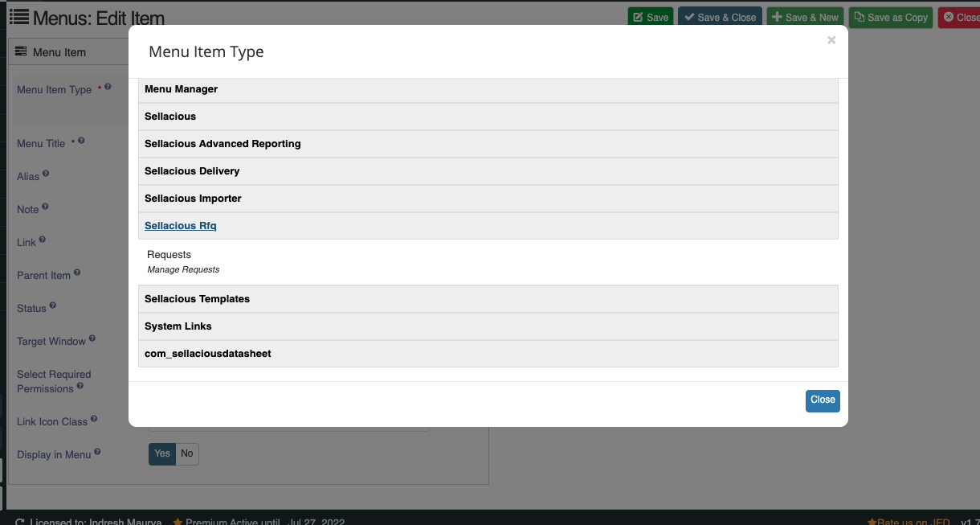Viewport: 980px width, 525px height.
Task: Click the Licensed to status text
Action: pyautogui.click(x=96, y=523)
